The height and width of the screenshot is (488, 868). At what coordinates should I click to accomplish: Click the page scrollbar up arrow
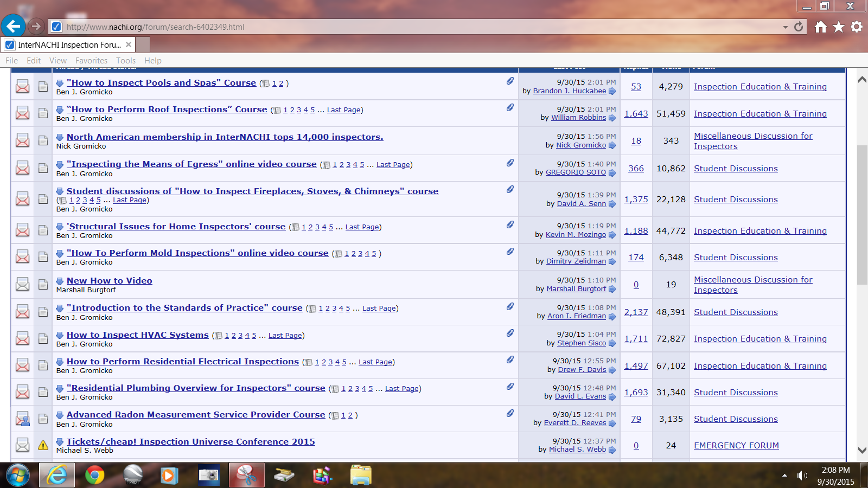[x=862, y=80]
